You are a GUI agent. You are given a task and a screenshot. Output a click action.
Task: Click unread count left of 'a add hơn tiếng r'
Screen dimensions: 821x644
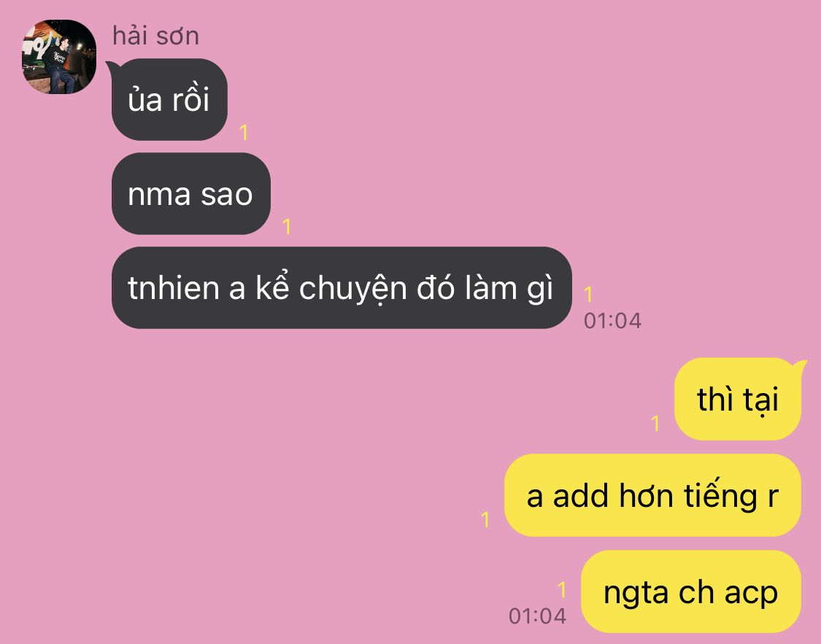coord(485,519)
